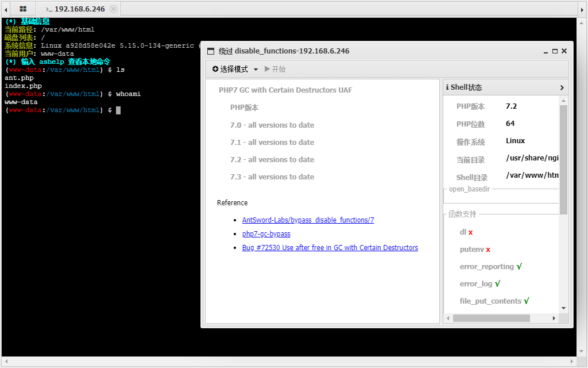
Task: Click the window icon in the dialog title bar
Action: pyautogui.click(x=211, y=51)
